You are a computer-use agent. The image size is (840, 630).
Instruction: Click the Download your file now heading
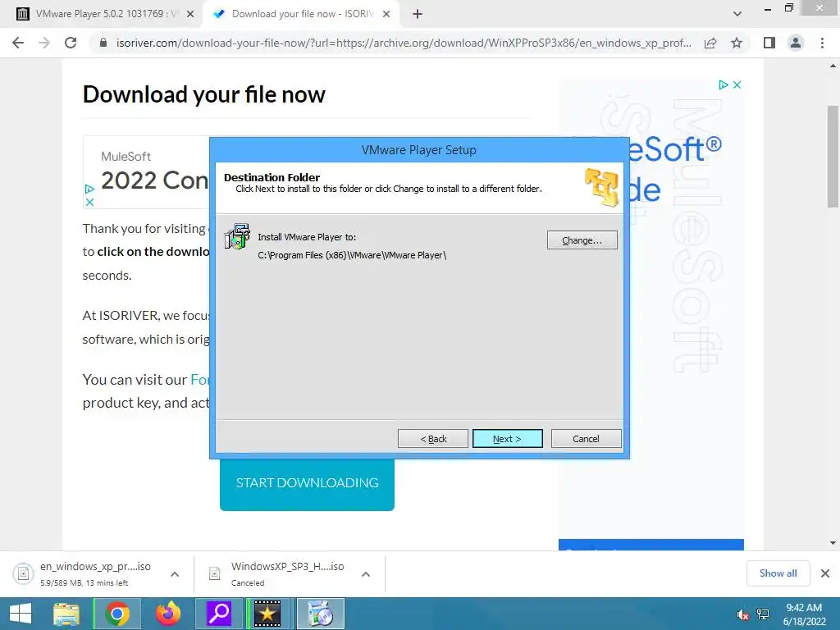click(203, 94)
